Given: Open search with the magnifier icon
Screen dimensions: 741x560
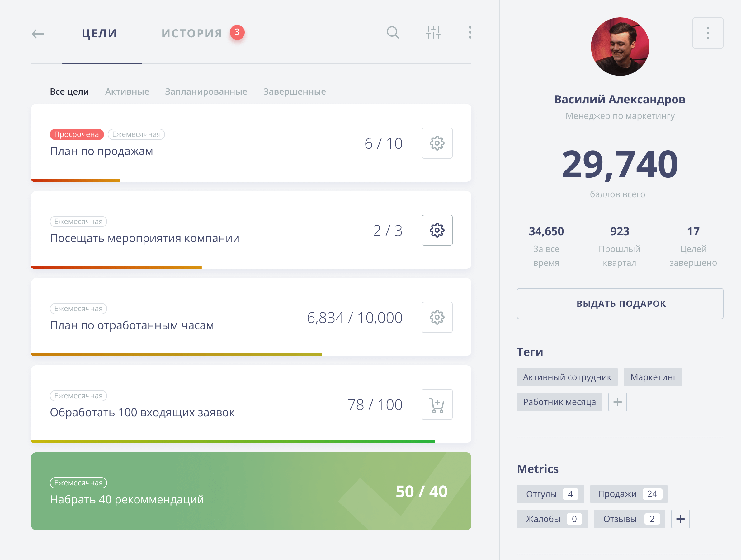Looking at the screenshot, I should point(393,32).
